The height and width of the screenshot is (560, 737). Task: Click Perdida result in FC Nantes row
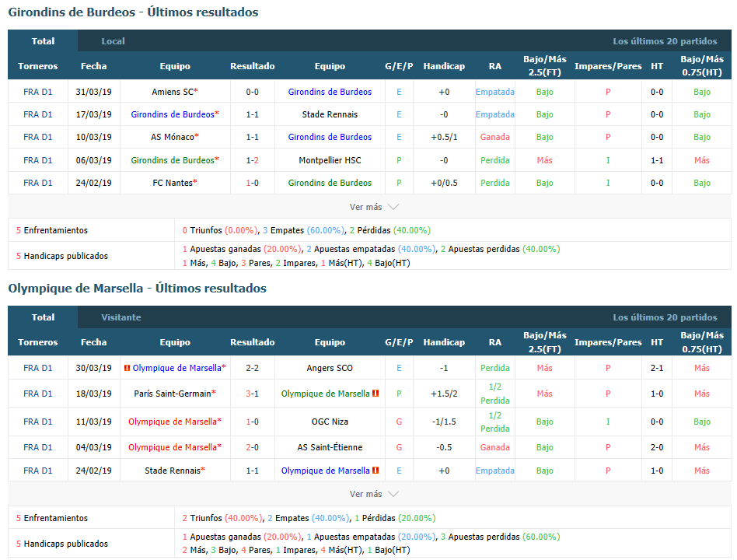[x=494, y=183]
